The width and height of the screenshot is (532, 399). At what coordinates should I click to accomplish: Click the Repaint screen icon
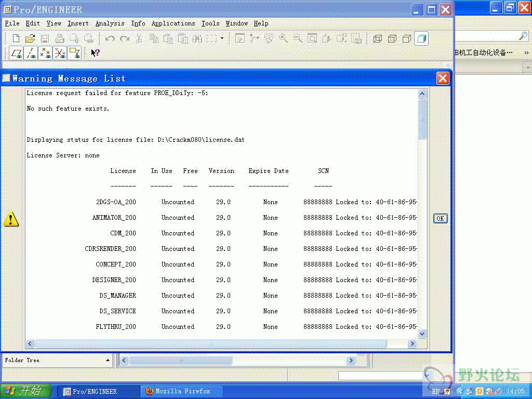[x=240, y=38]
